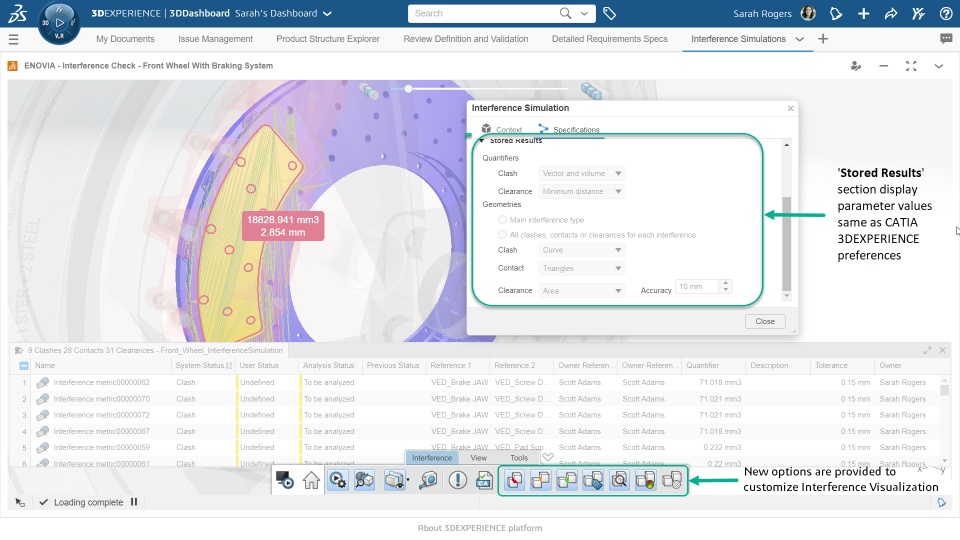Switch to the Tools action bar tab
The image size is (960, 540).
[519, 458]
